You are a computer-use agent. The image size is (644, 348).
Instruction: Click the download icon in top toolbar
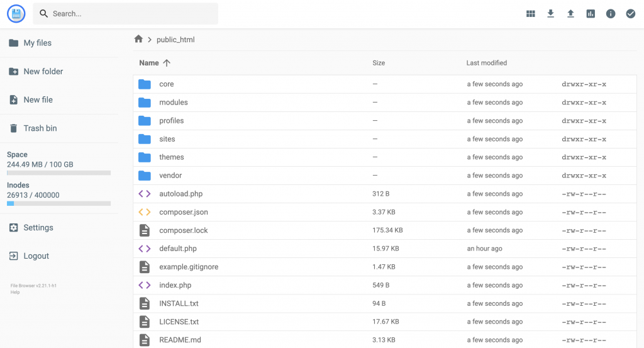[550, 14]
